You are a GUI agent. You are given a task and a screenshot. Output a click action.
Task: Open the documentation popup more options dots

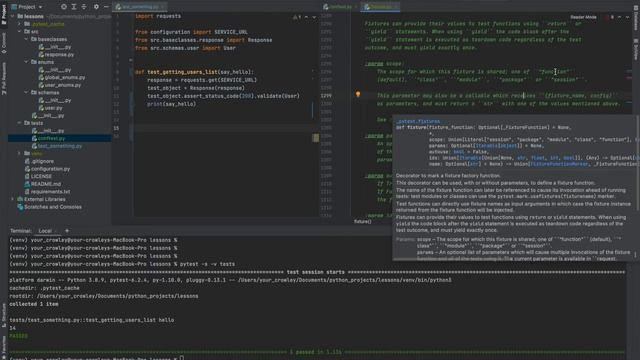pyautogui.click(x=635, y=255)
